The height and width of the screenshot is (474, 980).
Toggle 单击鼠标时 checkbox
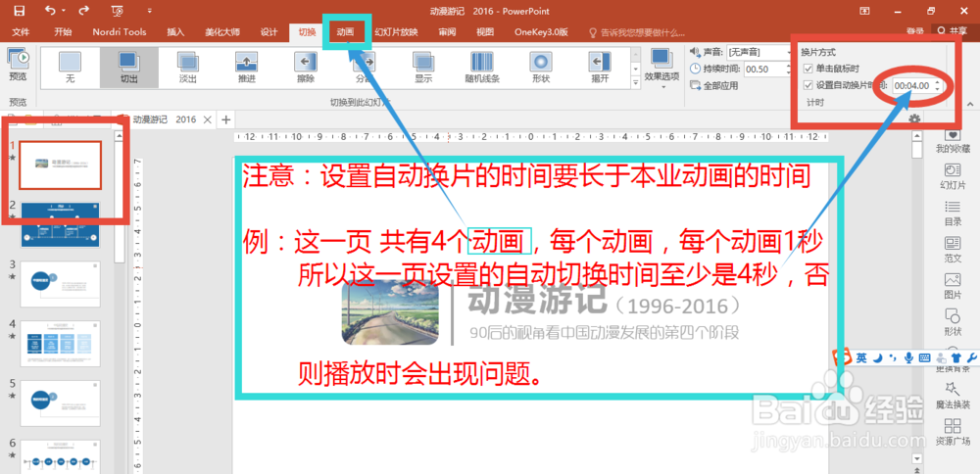click(808, 69)
